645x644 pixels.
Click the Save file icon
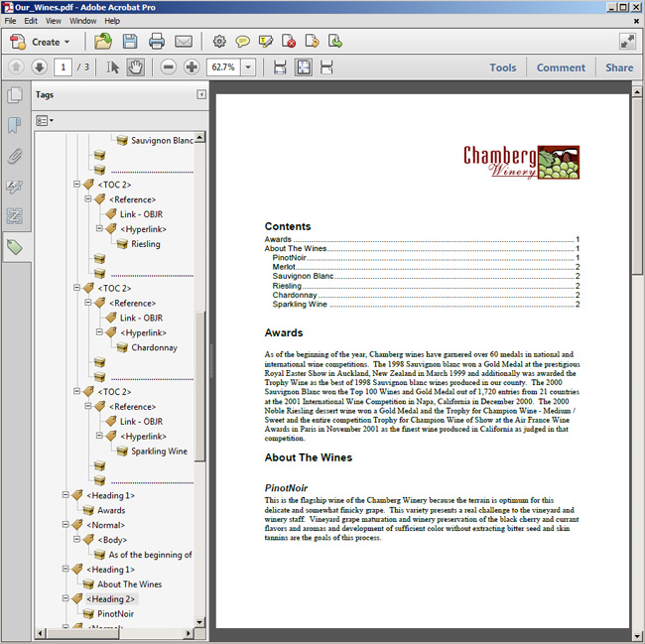(x=130, y=42)
